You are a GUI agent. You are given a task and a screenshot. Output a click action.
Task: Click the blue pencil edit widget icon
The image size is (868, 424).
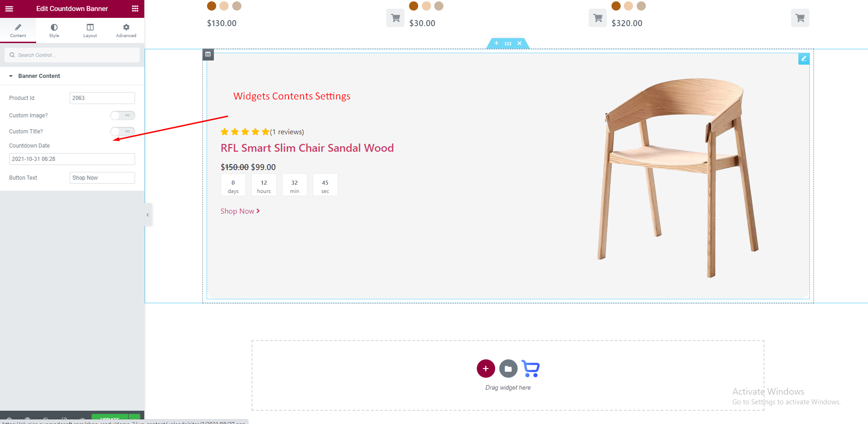(x=804, y=59)
